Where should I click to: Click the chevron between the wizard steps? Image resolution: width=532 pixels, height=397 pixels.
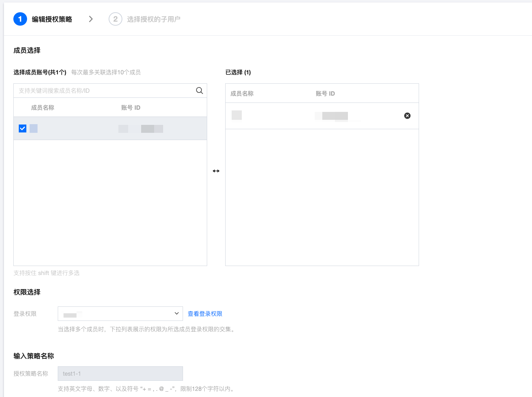tap(91, 19)
